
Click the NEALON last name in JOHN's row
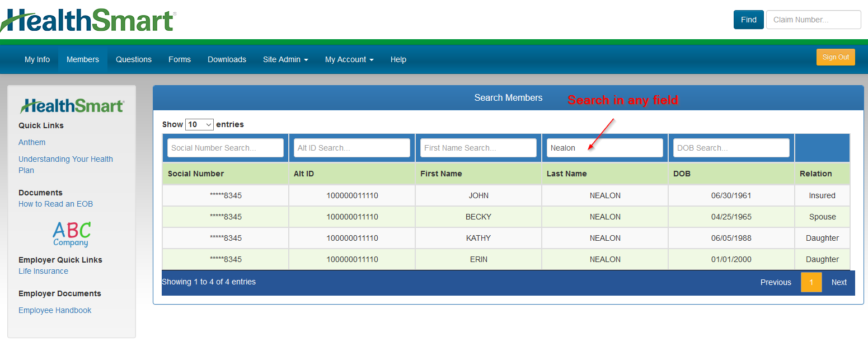[x=605, y=195]
